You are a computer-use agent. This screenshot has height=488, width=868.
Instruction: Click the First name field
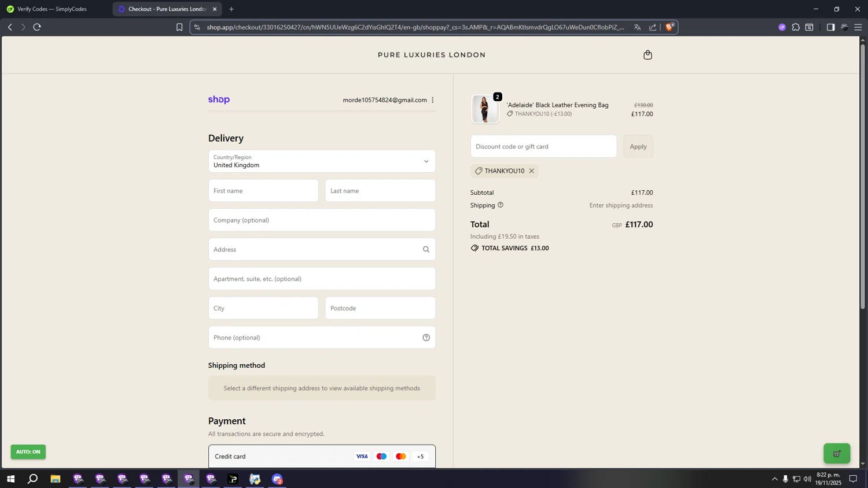coord(263,191)
